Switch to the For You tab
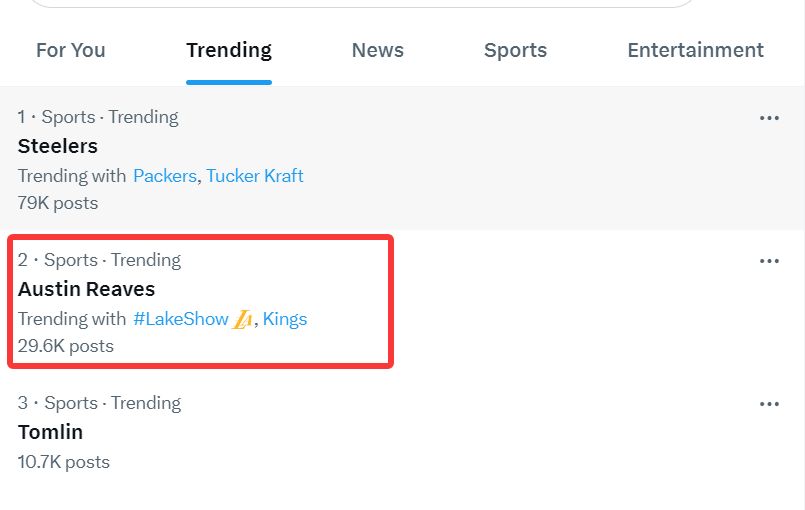805x510 pixels. (70, 50)
